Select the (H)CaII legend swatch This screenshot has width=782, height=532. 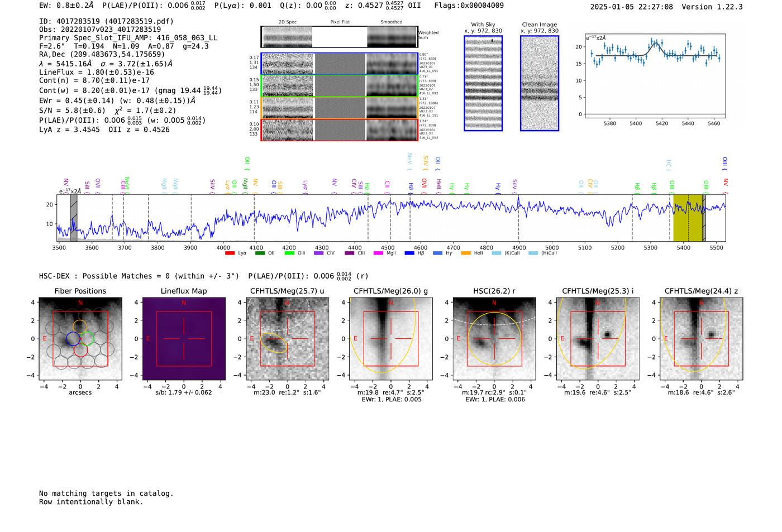(x=533, y=253)
